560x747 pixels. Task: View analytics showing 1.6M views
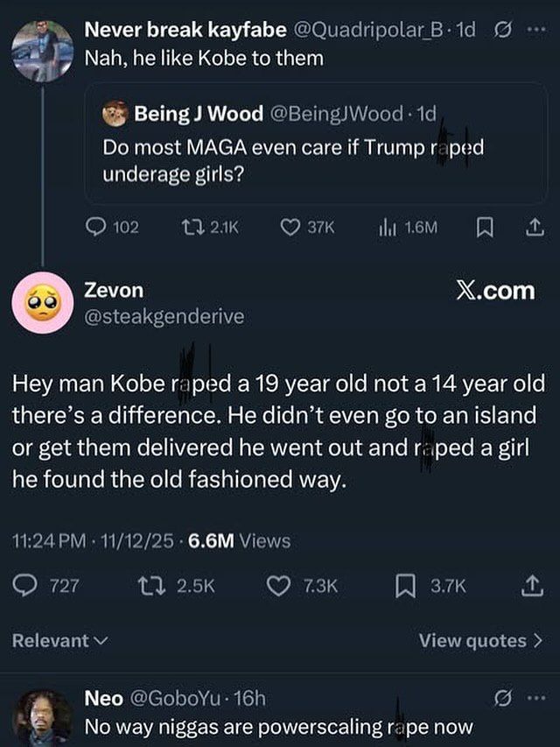point(385,228)
